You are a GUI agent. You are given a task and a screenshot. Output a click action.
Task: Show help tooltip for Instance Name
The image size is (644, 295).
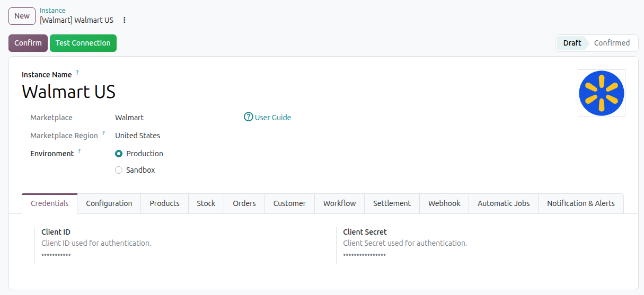77,72
